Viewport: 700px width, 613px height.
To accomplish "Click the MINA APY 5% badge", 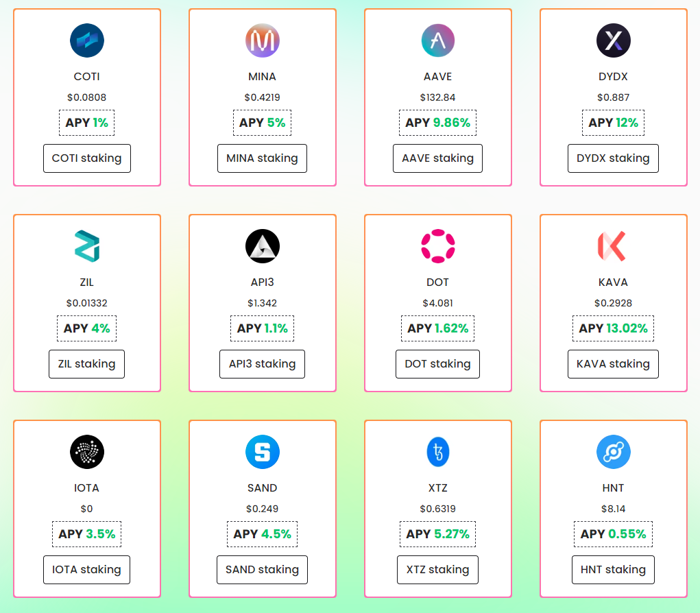I will 262,123.
